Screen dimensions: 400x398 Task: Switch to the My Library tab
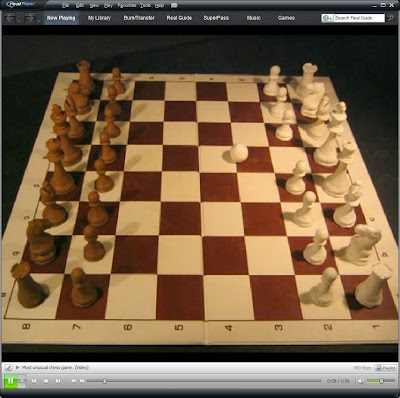click(99, 18)
